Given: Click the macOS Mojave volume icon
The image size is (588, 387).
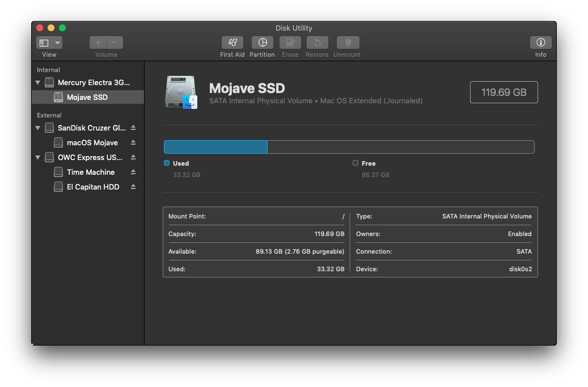Looking at the screenshot, I should [x=58, y=142].
